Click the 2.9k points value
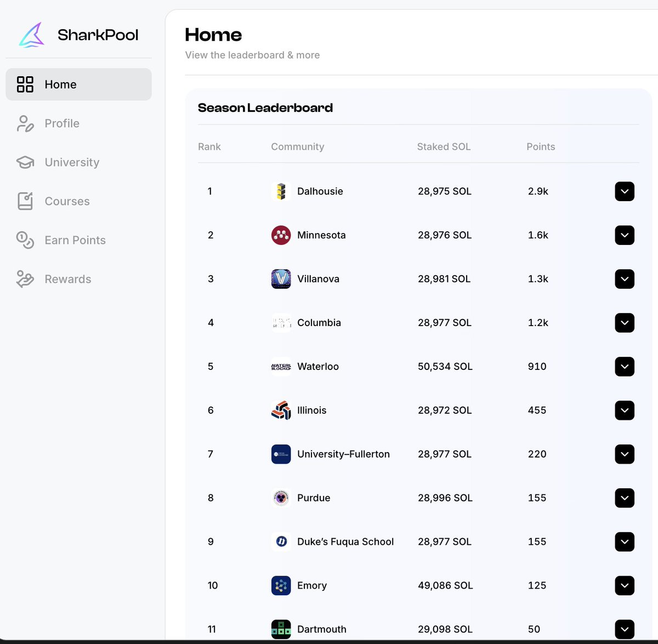The image size is (658, 644). 538,191
